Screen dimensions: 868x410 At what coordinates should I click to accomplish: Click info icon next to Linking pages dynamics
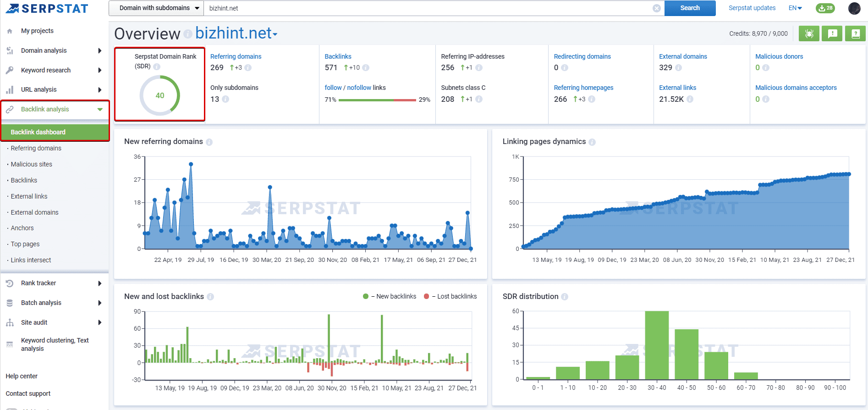(592, 142)
